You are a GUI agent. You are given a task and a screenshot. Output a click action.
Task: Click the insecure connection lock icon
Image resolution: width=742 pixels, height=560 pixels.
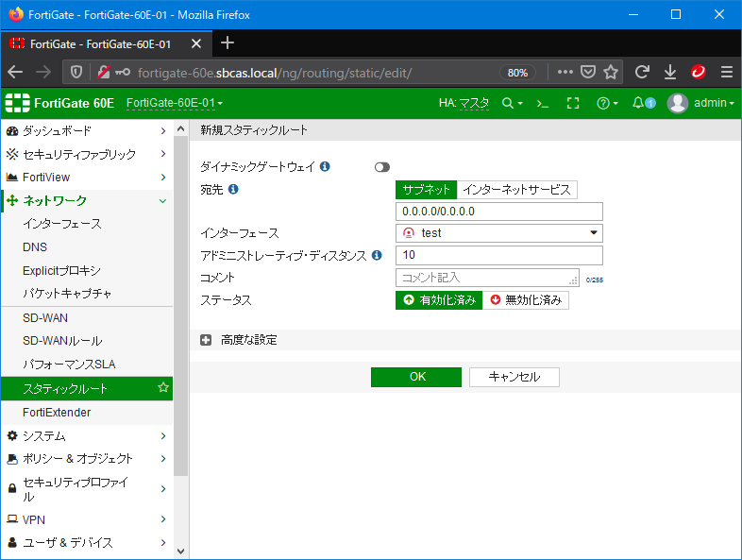coord(104,73)
